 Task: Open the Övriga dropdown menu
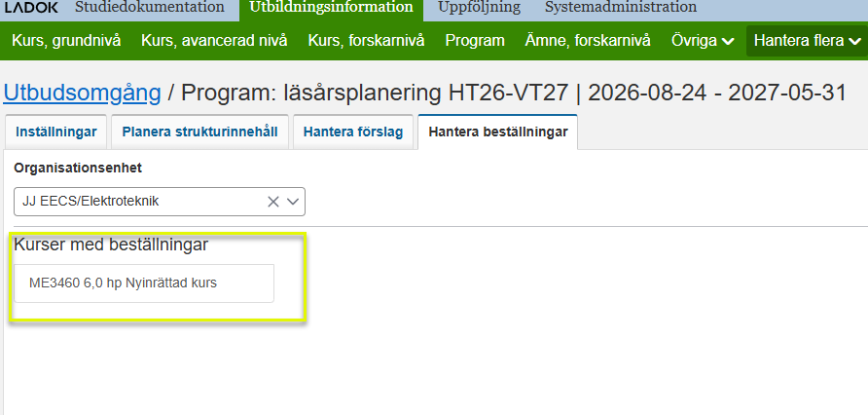coord(702,41)
